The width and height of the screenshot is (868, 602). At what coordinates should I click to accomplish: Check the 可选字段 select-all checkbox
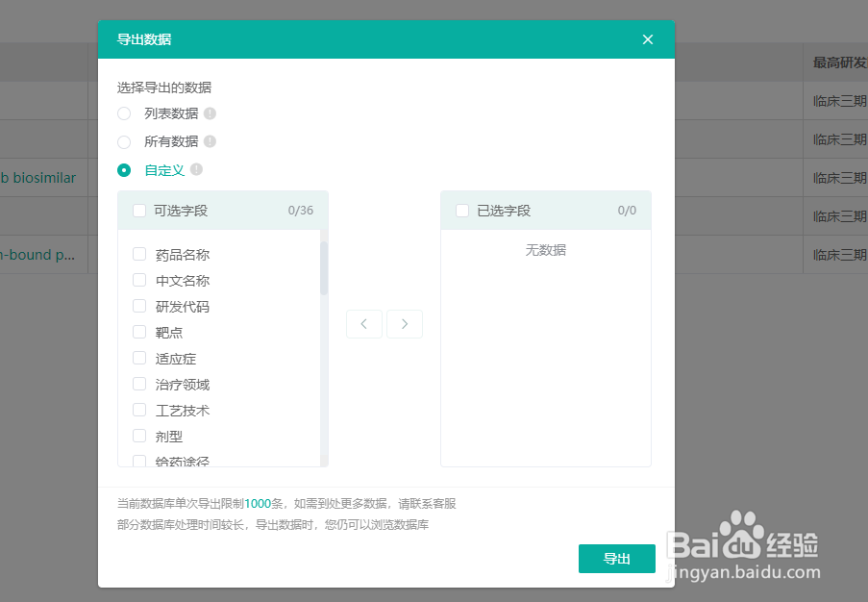click(139, 211)
